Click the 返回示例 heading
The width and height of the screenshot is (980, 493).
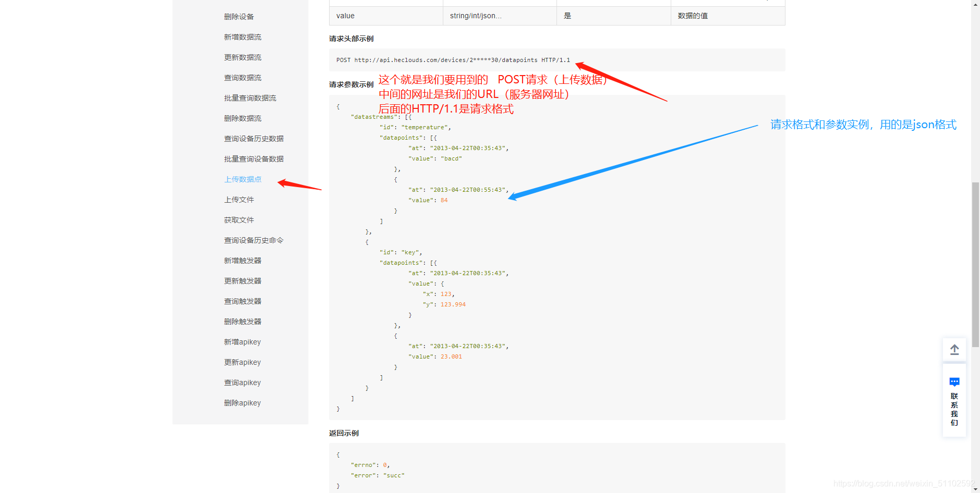(x=344, y=433)
